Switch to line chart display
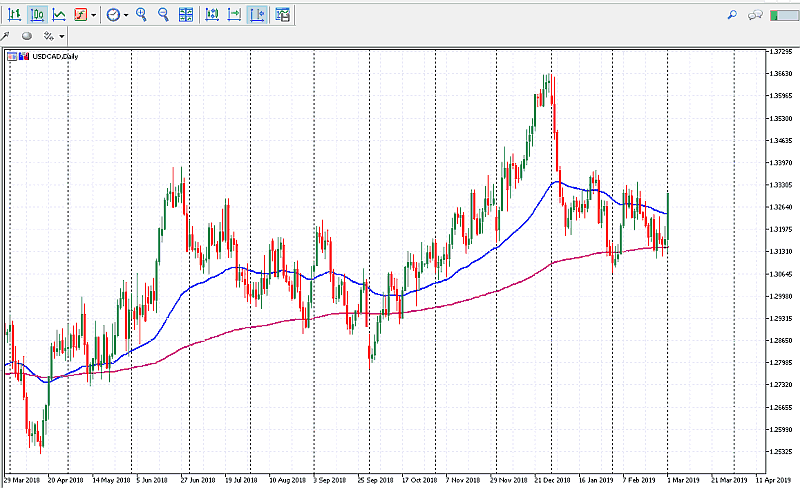This screenshot has width=800, height=488. tap(59, 15)
